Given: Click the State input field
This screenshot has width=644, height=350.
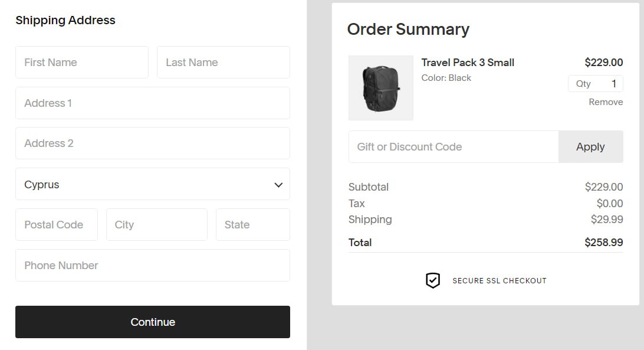Looking at the screenshot, I should click(252, 225).
